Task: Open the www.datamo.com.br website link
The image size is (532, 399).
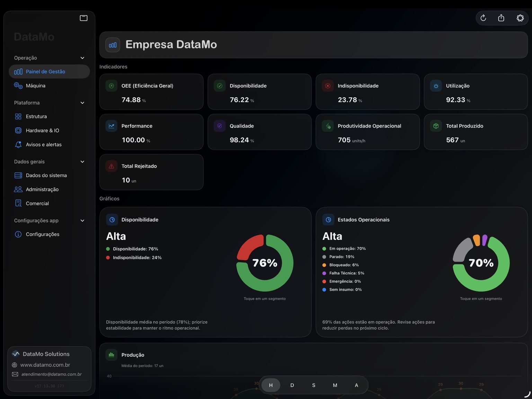Action: coord(45,365)
